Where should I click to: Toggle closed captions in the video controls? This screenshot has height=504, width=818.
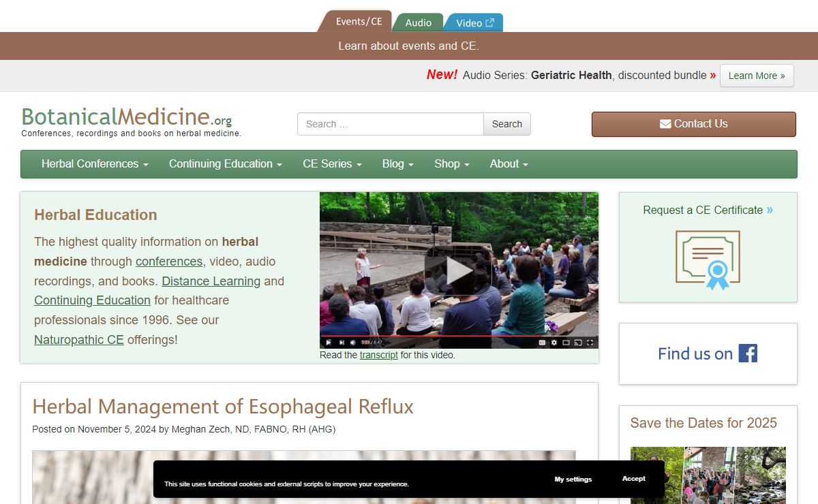(x=542, y=343)
